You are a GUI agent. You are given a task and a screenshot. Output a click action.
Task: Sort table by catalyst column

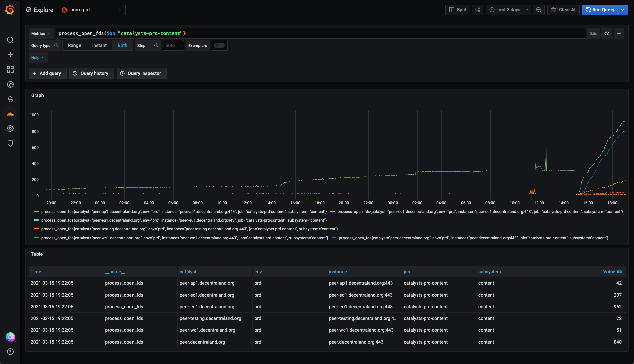[188, 272]
